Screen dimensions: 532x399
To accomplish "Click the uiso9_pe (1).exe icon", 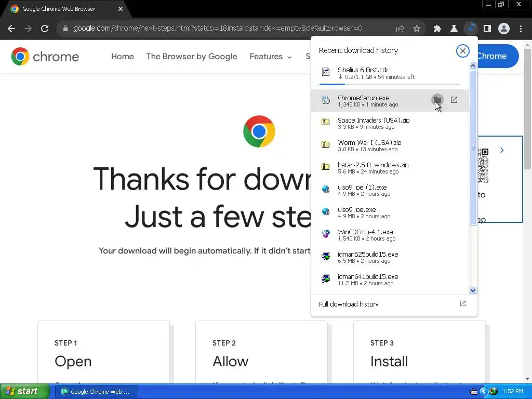I will [x=325, y=189].
